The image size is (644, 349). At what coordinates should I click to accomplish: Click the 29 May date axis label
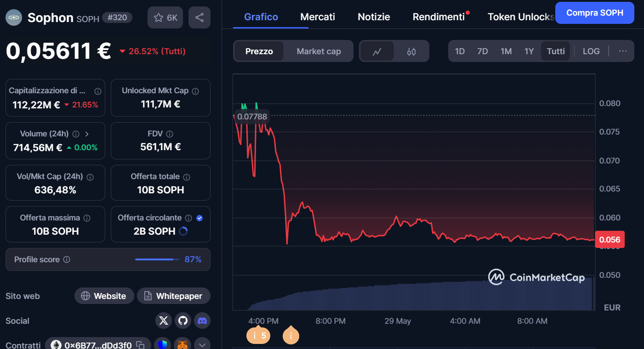pyautogui.click(x=398, y=321)
